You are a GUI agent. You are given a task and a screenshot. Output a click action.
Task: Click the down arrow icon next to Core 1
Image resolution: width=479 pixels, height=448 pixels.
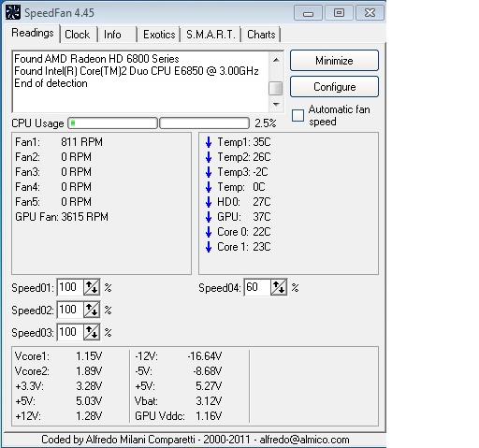tap(209, 247)
